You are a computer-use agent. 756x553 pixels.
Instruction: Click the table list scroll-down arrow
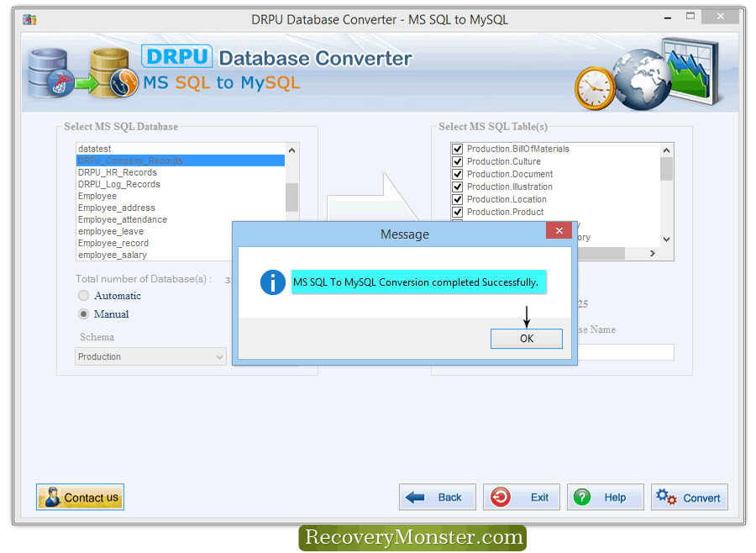click(666, 240)
